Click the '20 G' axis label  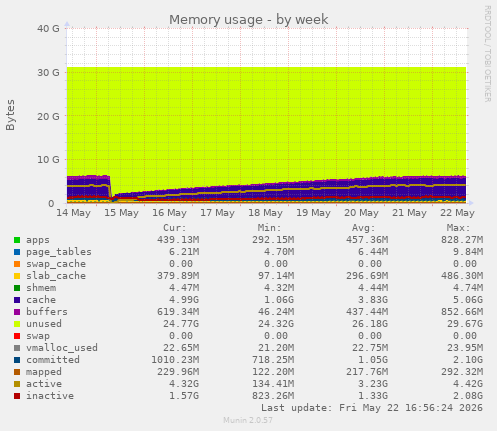coord(48,116)
